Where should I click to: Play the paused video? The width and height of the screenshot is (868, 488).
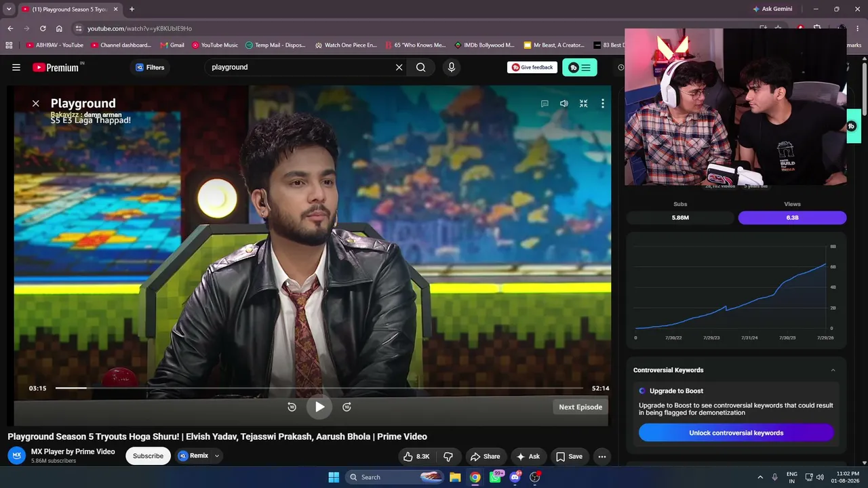tap(319, 407)
